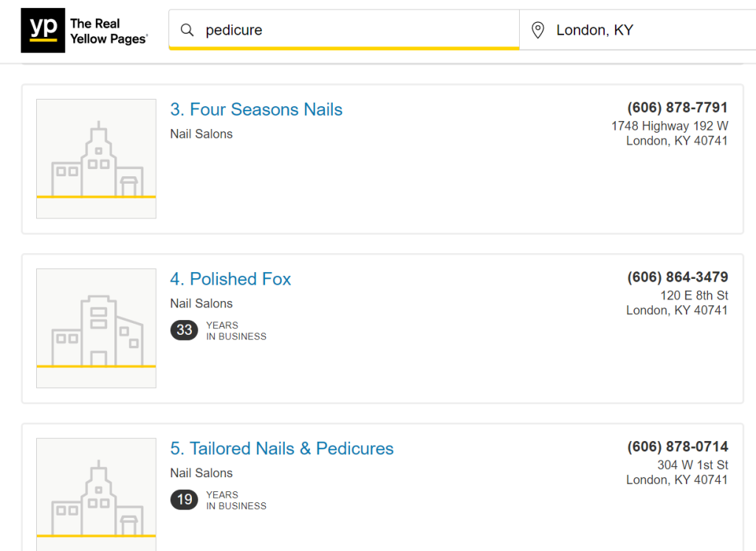Click the 33 years in business badge
The image size is (756, 551).
184,330
